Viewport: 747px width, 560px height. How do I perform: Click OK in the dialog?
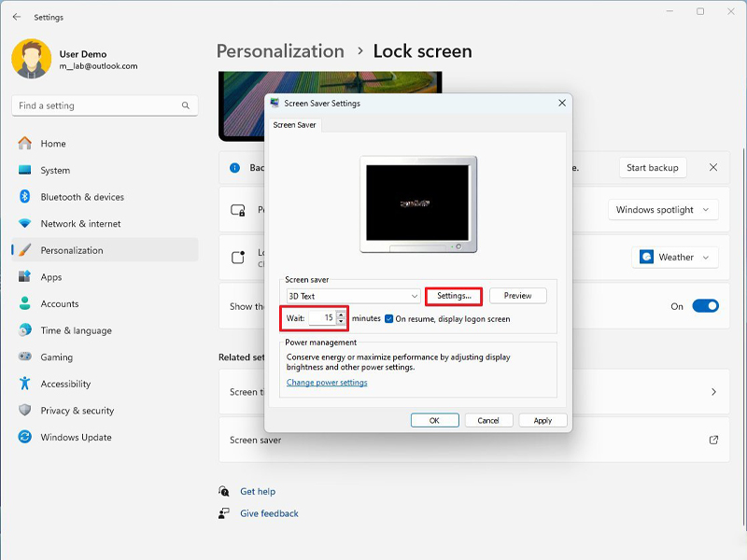coord(434,421)
